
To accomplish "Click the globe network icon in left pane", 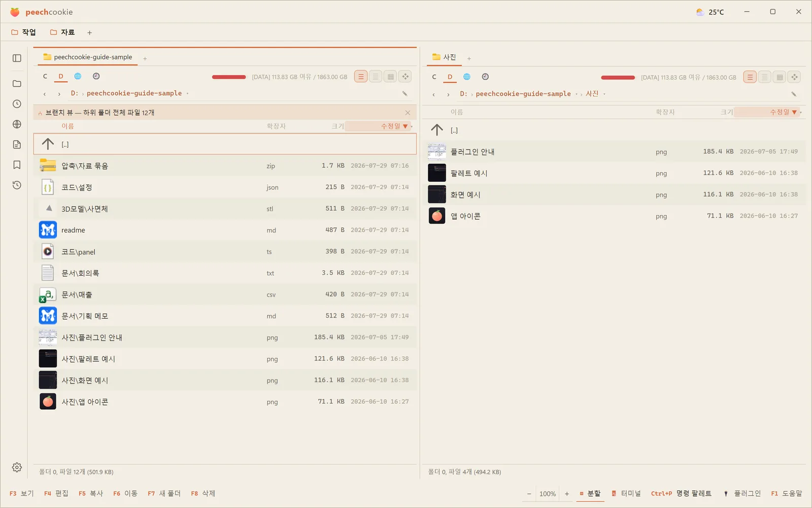I will (78, 76).
